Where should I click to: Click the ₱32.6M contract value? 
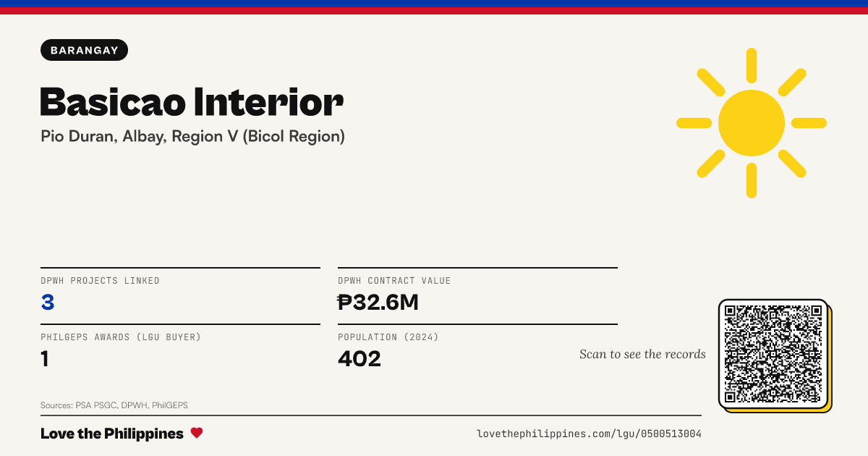pyautogui.click(x=378, y=303)
